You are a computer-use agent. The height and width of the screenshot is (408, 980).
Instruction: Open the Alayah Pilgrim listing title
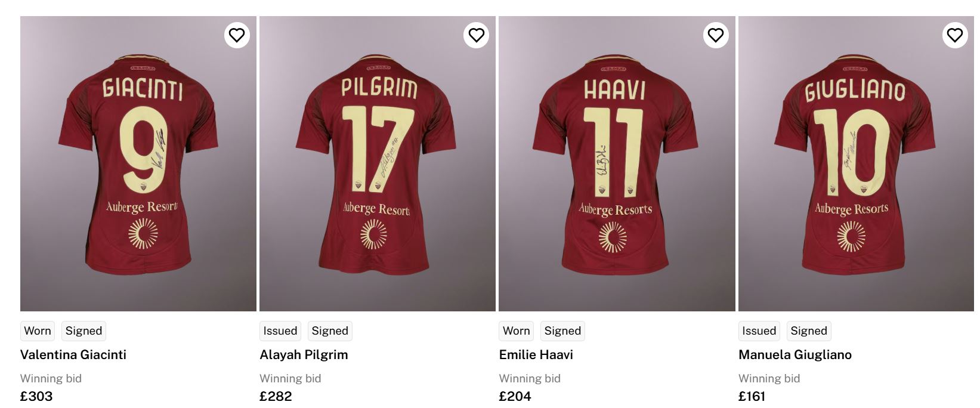tap(304, 355)
